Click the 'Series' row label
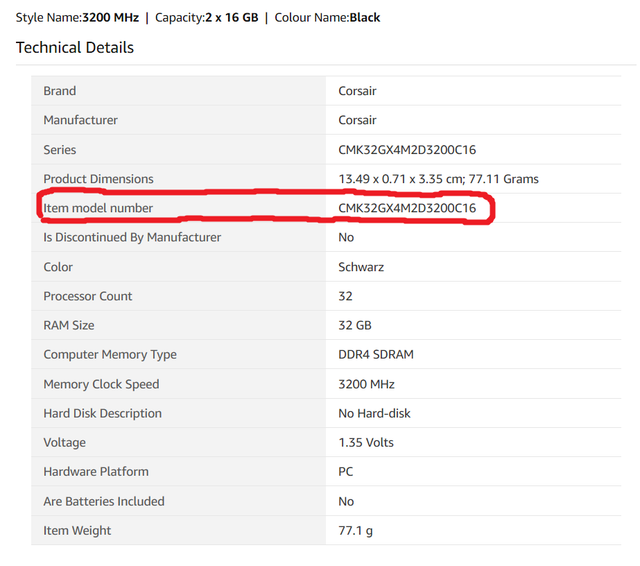640x566 pixels. [60, 150]
